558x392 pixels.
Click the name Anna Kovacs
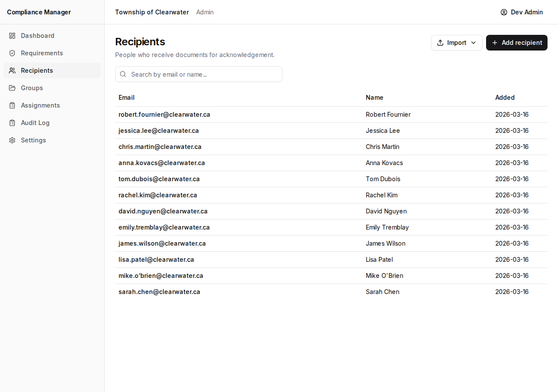[x=384, y=163]
